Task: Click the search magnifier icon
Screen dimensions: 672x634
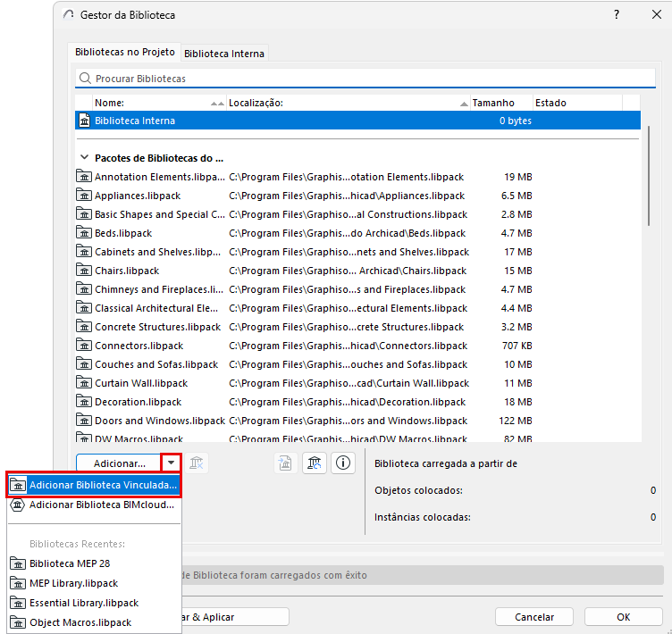Action: pos(85,79)
